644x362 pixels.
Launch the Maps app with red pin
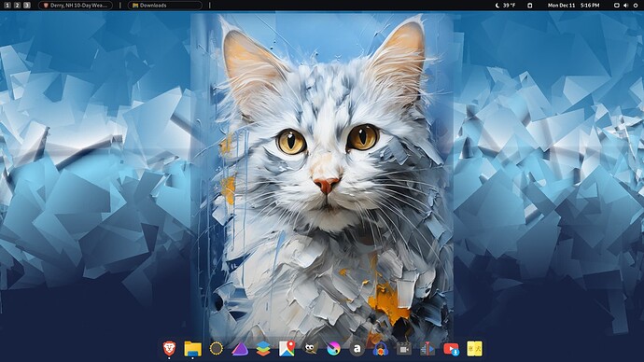[287, 348]
